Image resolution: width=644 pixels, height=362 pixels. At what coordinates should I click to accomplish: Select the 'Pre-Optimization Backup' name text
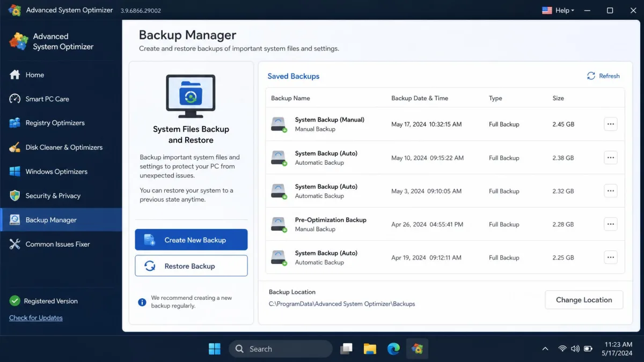pyautogui.click(x=331, y=220)
